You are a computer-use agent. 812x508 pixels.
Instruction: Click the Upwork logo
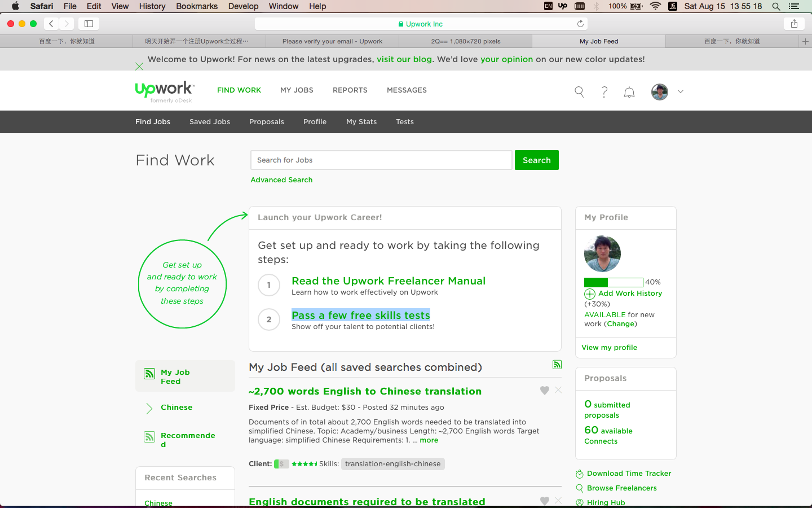(x=164, y=90)
